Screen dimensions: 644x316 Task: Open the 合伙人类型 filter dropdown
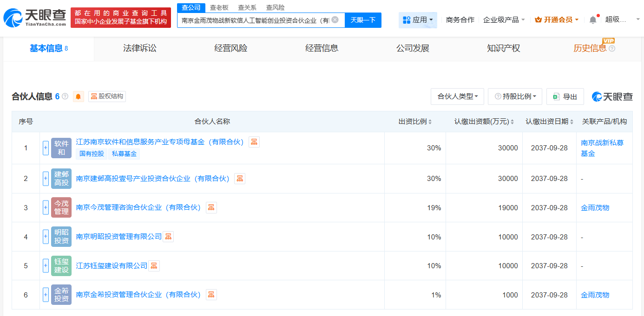pyautogui.click(x=457, y=96)
